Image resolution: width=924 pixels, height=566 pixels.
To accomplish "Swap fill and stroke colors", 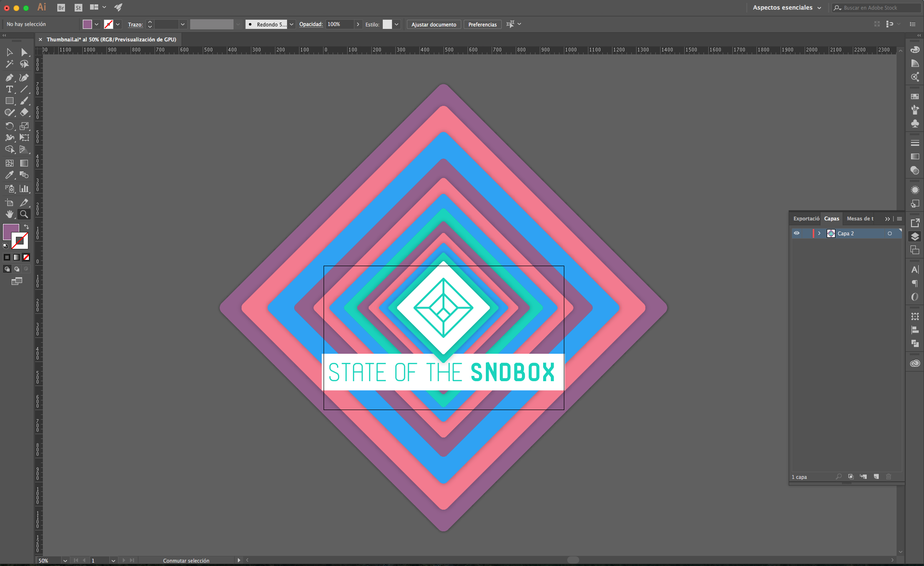I will pyautogui.click(x=26, y=227).
